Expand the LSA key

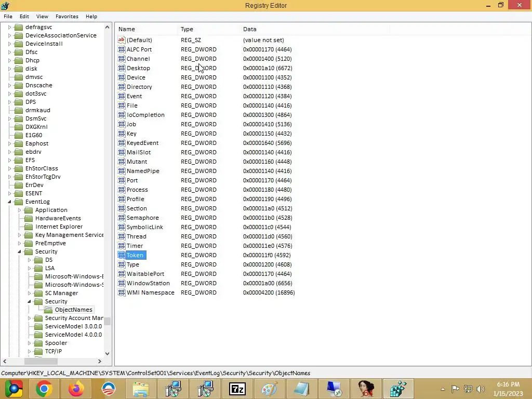(29, 268)
